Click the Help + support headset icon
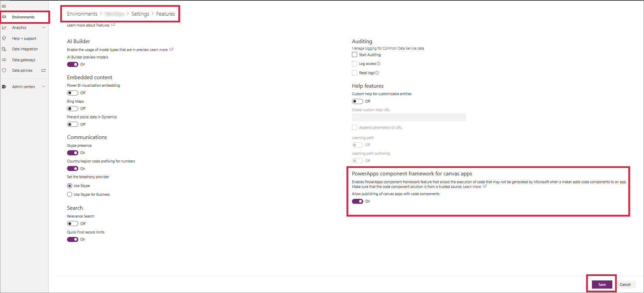This screenshot has width=644, height=293. (x=4, y=38)
